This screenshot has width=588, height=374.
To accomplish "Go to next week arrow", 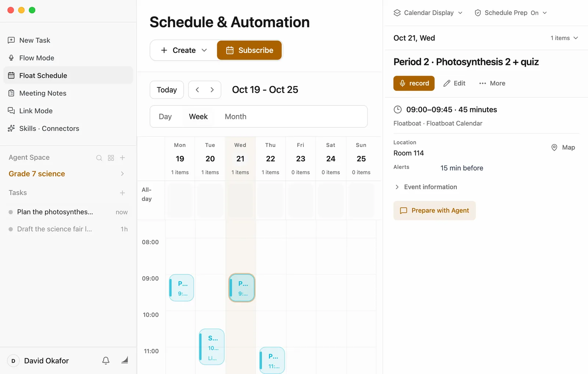I will [212, 90].
